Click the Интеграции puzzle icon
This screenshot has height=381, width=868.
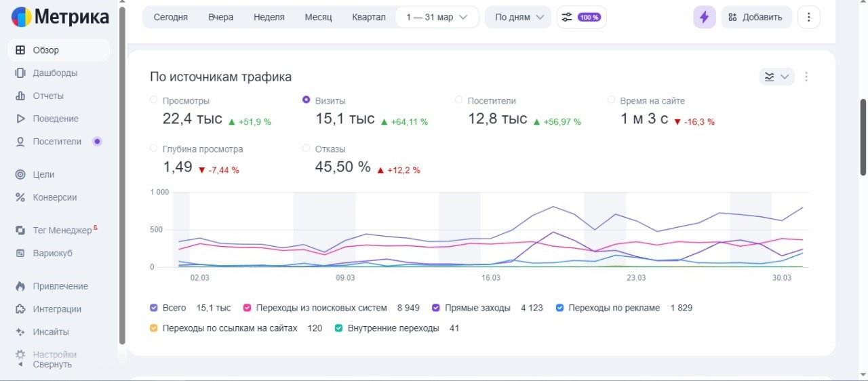click(x=20, y=309)
